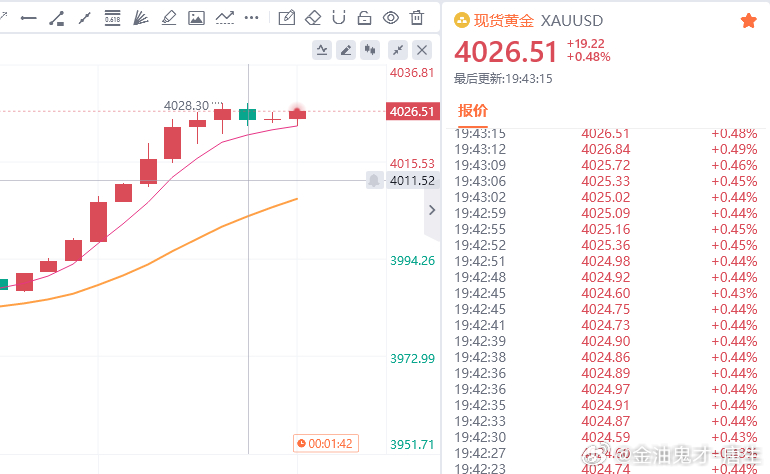Click the 3972.99 axis price label
The image size is (770, 474).
(x=412, y=359)
